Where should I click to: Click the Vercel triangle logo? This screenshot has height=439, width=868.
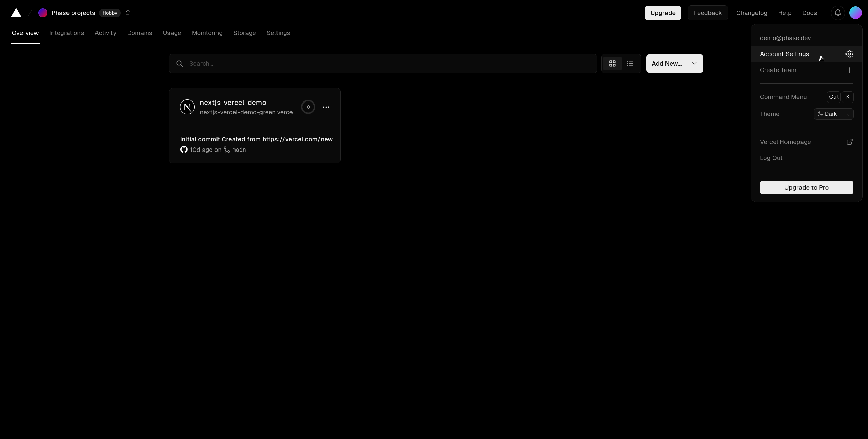pyautogui.click(x=16, y=13)
